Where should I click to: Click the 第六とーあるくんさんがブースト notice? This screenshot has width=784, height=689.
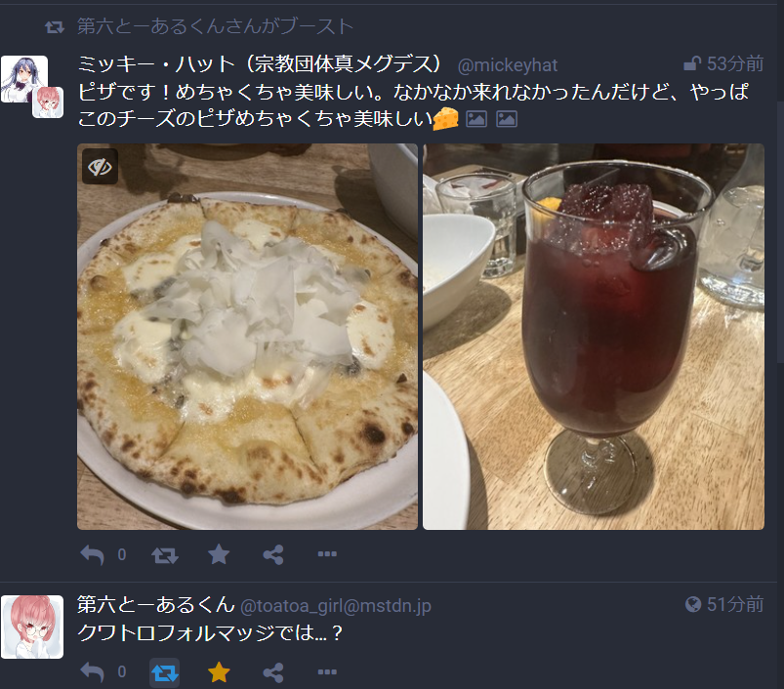[x=215, y=26]
